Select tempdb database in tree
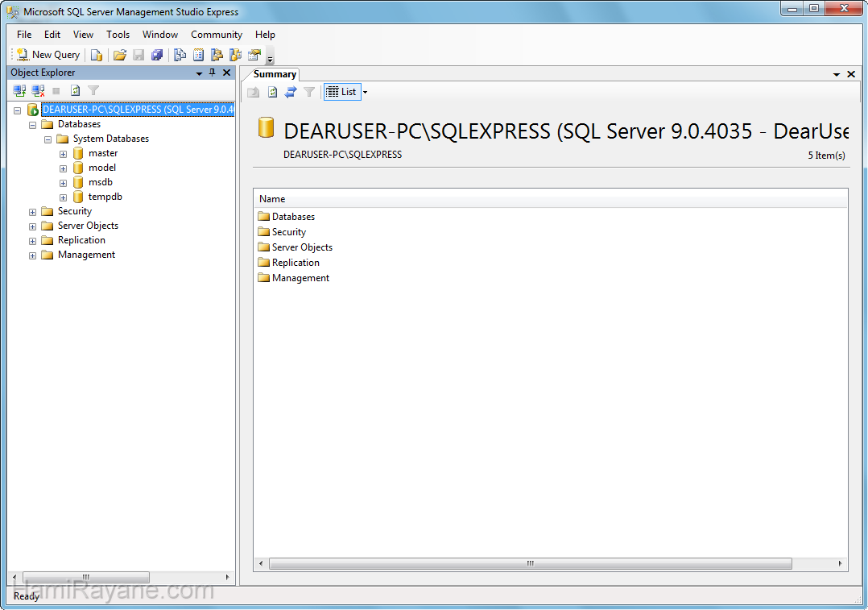868x610 pixels. (105, 196)
